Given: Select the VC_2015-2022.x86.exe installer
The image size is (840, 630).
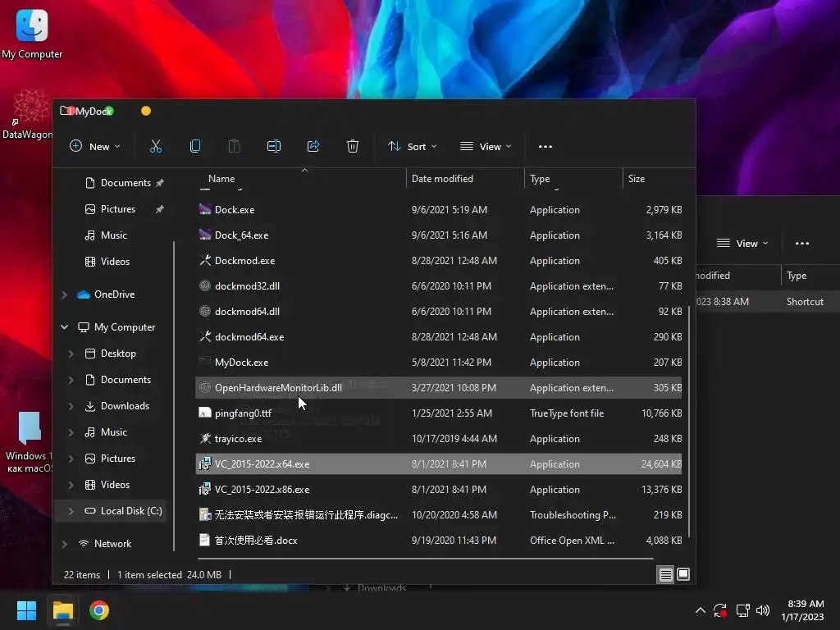Looking at the screenshot, I should 439,489.
